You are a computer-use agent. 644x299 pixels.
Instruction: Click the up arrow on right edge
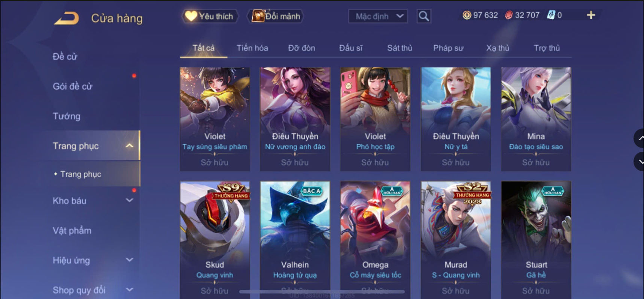tap(640, 138)
